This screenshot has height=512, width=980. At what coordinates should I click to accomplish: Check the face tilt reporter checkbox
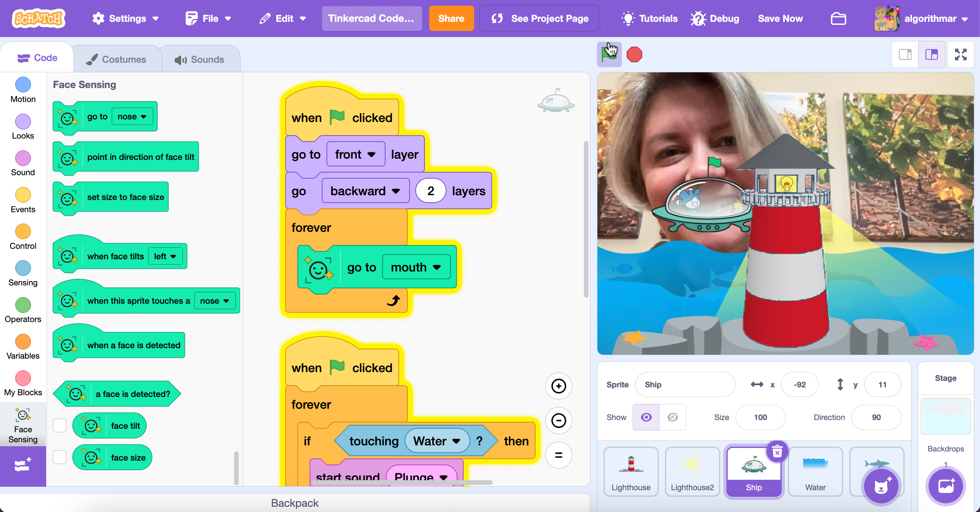(60, 426)
